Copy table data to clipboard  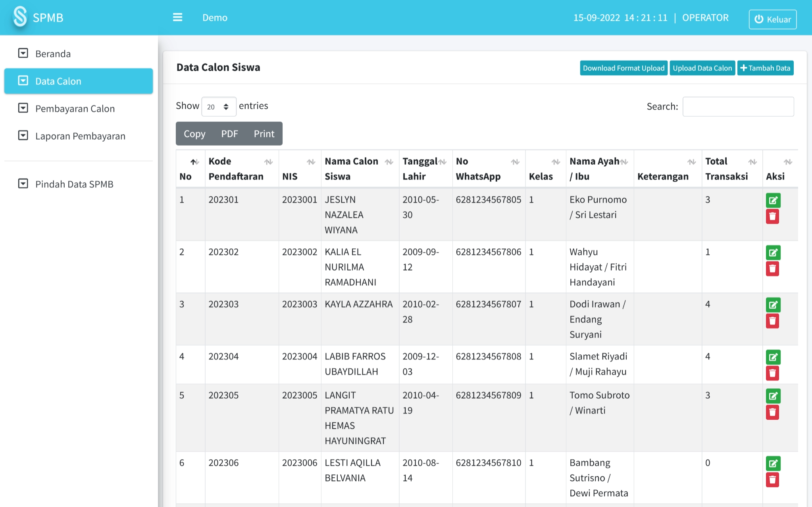(194, 134)
